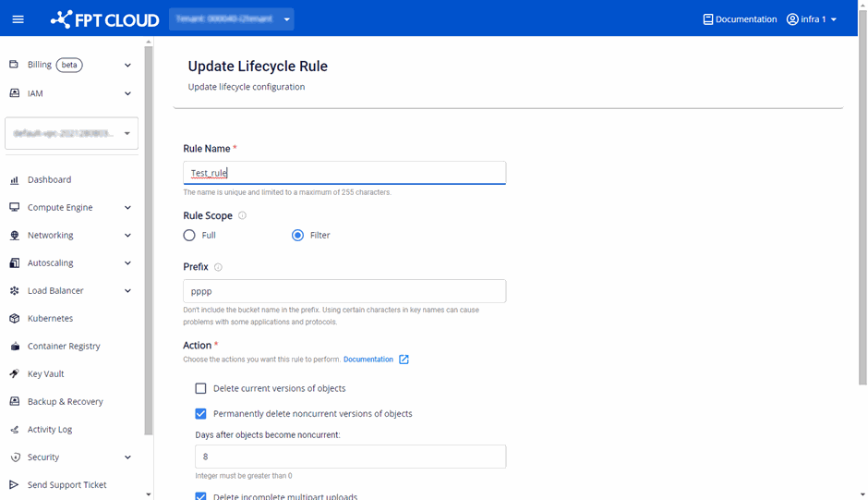This screenshot has width=868, height=500.
Task: Click the external link icon beside Documentation
Action: (404, 360)
